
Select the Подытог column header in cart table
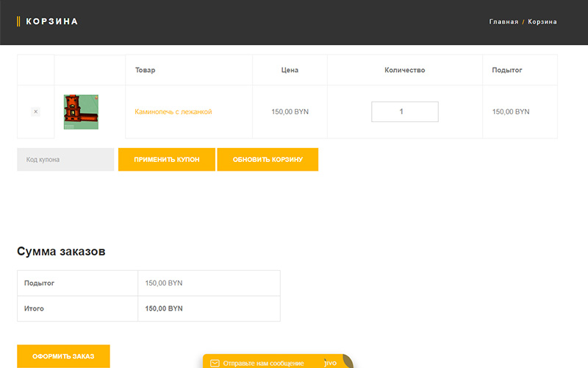(x=507, y=70)
